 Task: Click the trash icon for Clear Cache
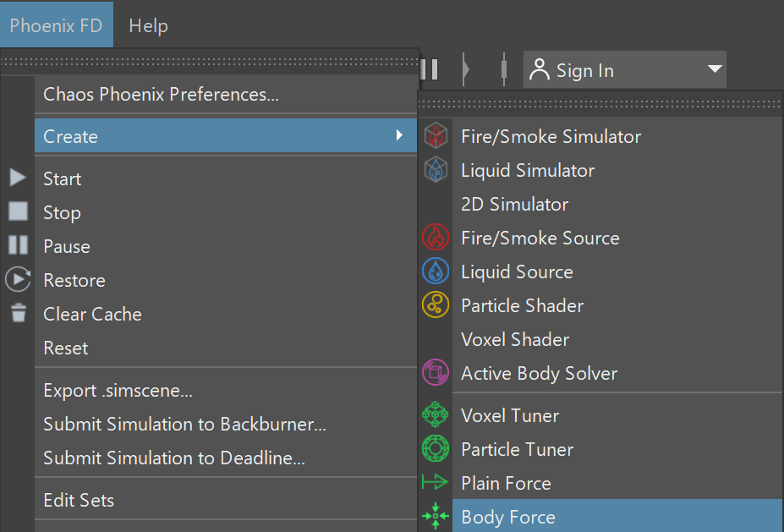point(19,313)
